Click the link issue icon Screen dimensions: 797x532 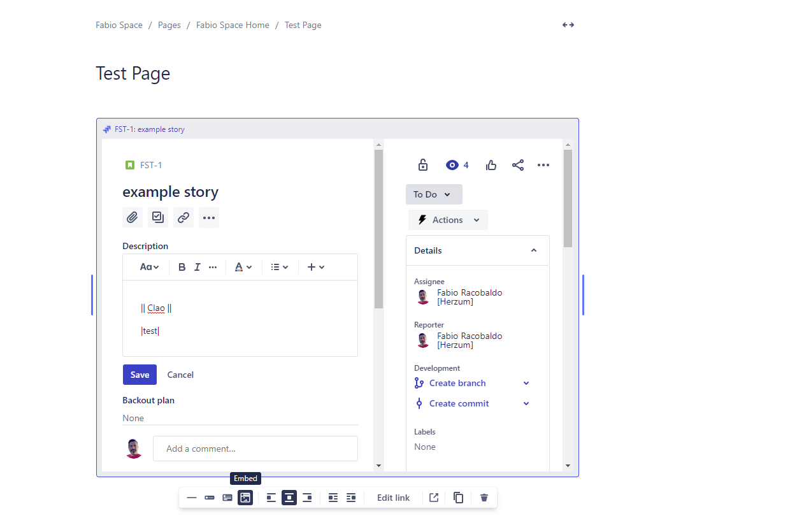[x=183, y=217]
